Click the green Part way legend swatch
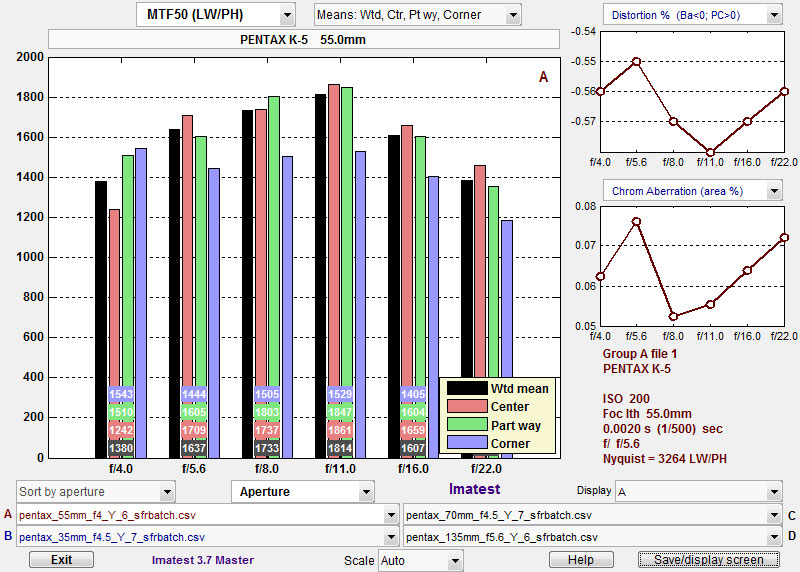Screen dimensions: 800x572 click(467, 425)
